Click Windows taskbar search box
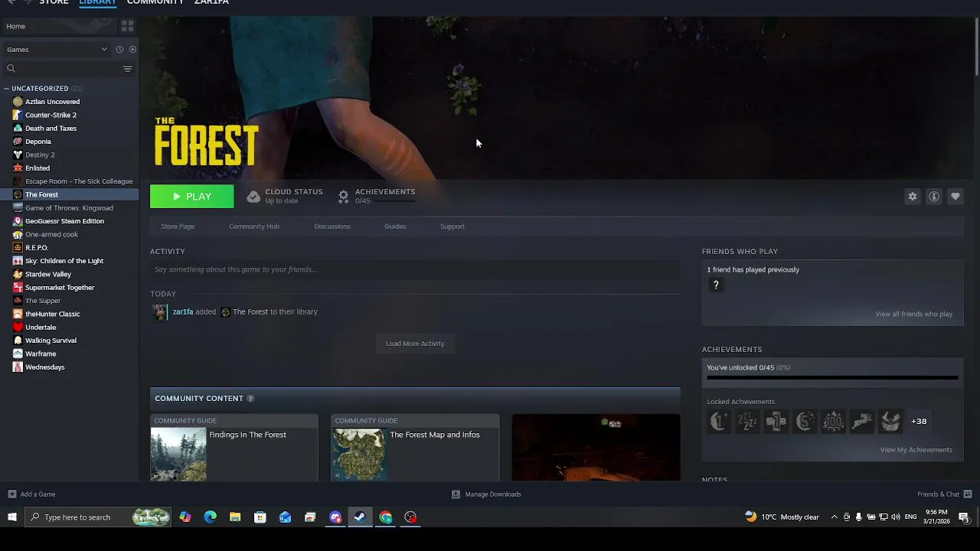Viewport: 980px width, 551px height. point(98,517)
